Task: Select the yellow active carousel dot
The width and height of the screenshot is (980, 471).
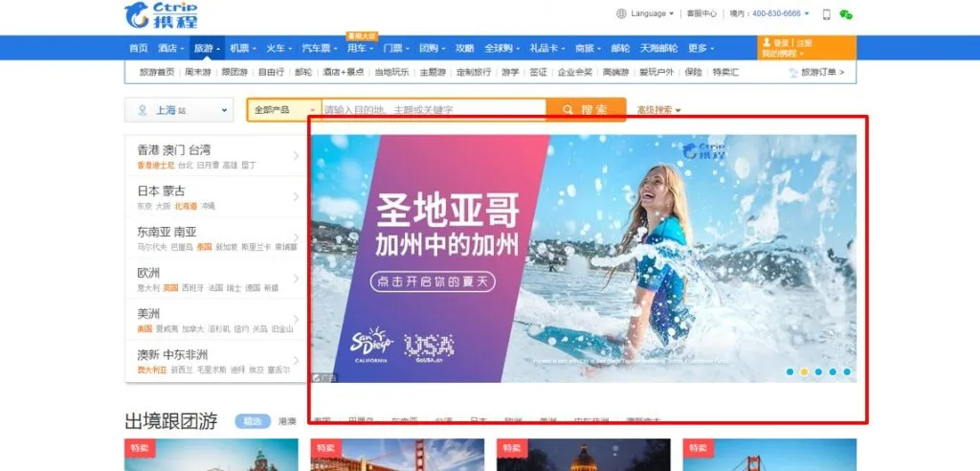Action: click(x=804, y=371)
